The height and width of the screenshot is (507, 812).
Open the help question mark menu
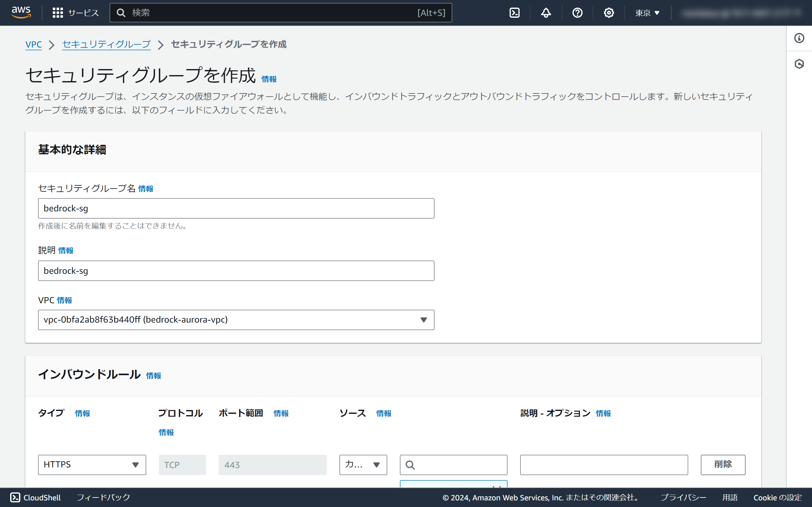point(577,13)
